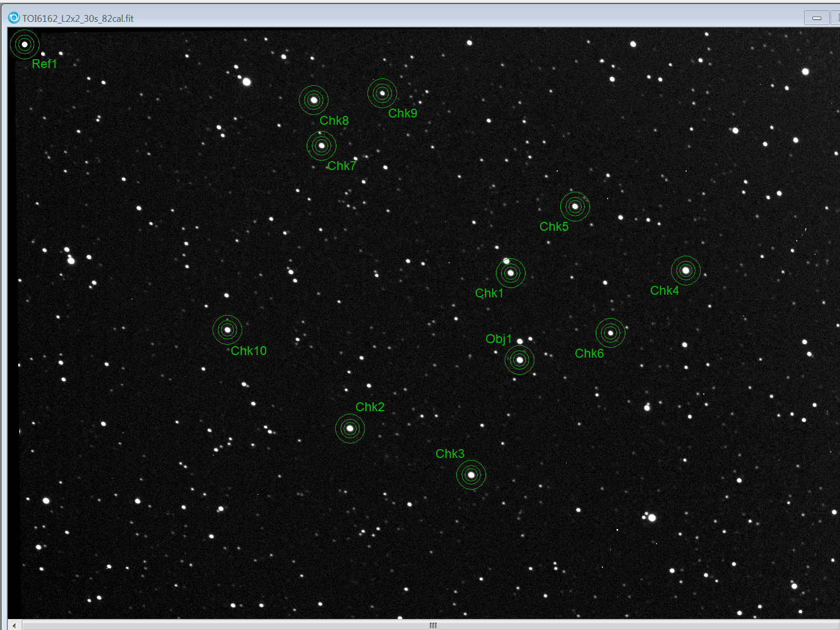Click the Chk3 check star aperture
This screenshot has width=840, height=630.
pyautogui.click(x=471, y=475)
